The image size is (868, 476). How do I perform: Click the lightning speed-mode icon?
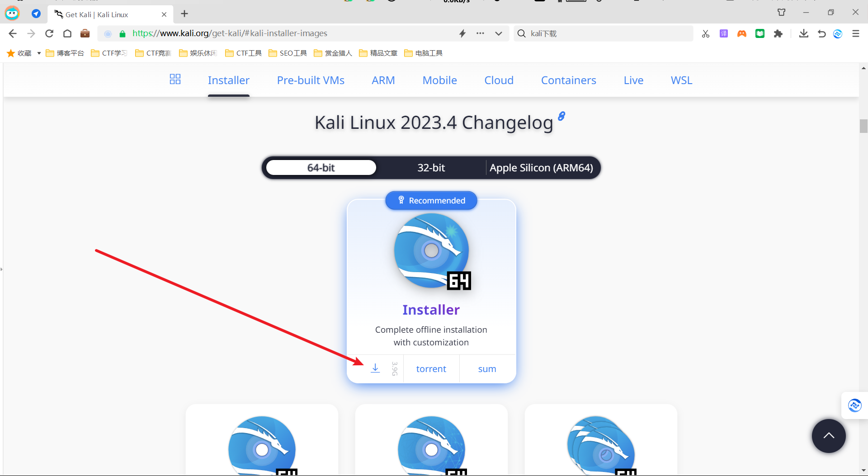462,33
